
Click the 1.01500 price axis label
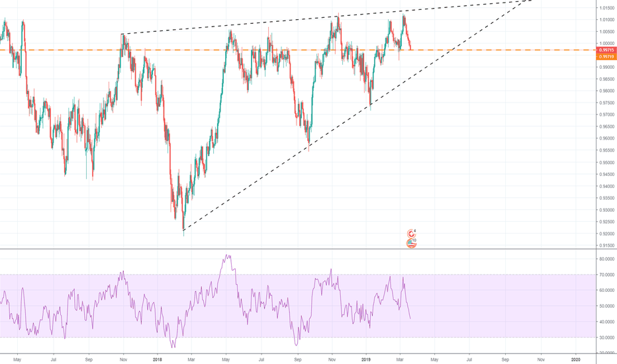tap(606, 8)
